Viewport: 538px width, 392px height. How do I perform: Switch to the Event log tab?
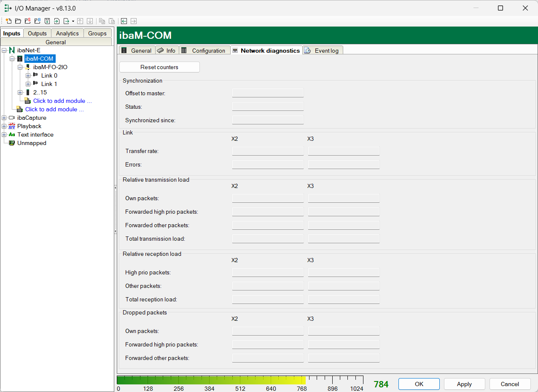(x=323, y=51)
